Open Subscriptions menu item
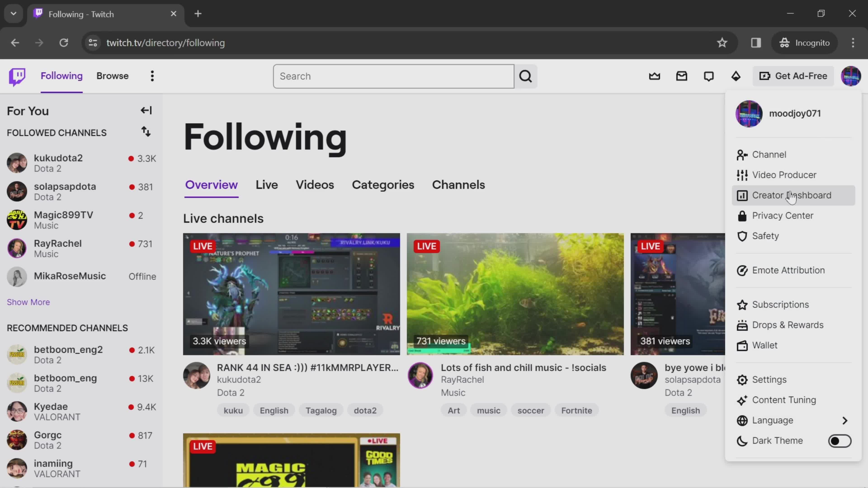 click(793, 305)
